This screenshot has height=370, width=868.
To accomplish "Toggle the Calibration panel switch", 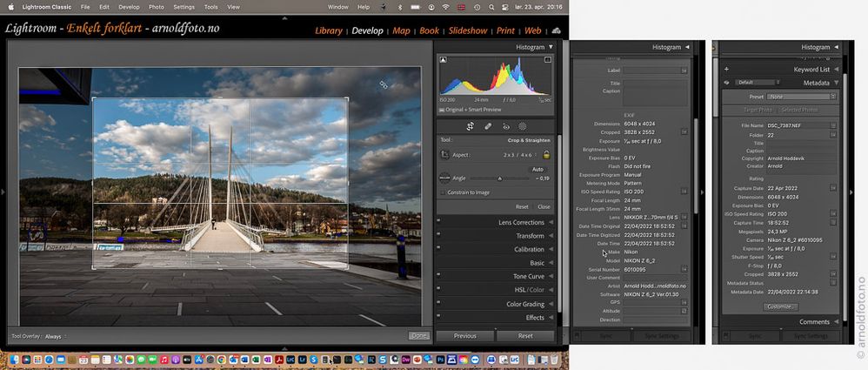I will (x=438, y=247).
